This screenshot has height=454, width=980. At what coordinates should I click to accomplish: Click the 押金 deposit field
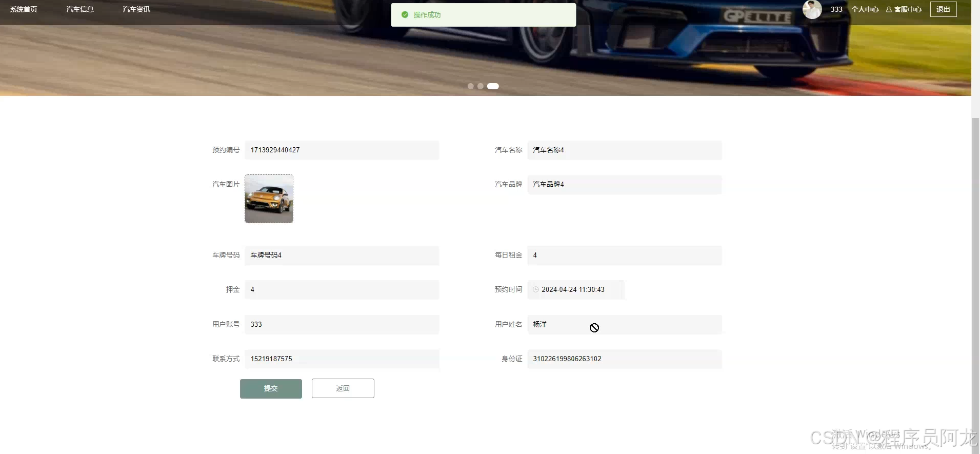(x=342, y=289)
